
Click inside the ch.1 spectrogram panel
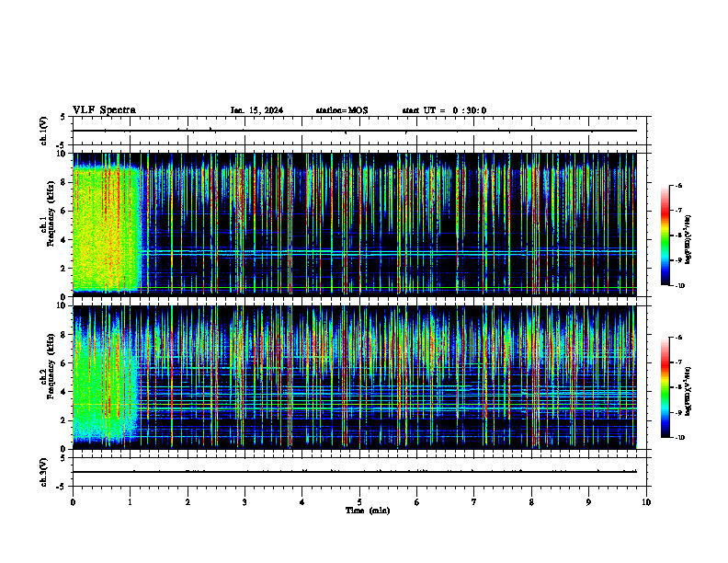(x=355, y=224)
